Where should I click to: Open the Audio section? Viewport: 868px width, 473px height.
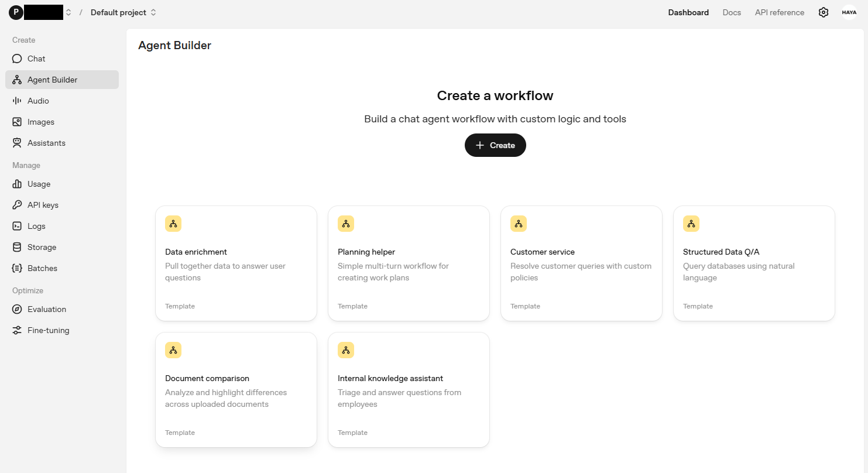point(39,101)
